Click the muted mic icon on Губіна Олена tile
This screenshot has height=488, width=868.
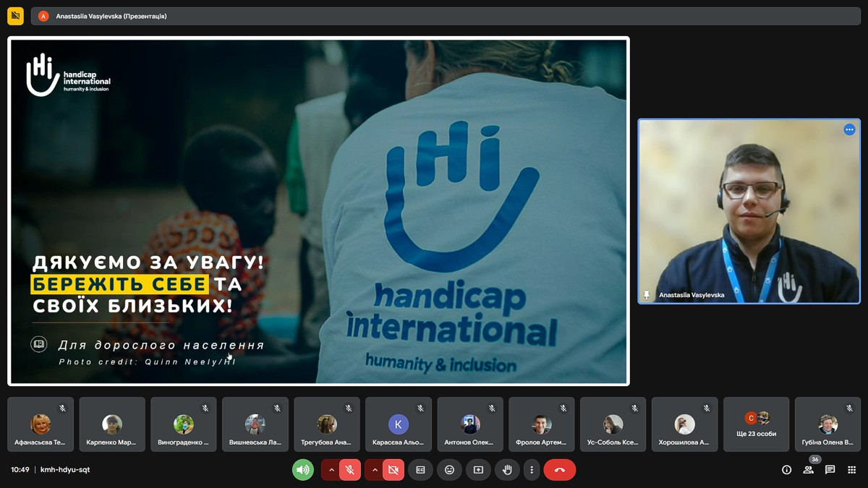click(x=851, y=408)
